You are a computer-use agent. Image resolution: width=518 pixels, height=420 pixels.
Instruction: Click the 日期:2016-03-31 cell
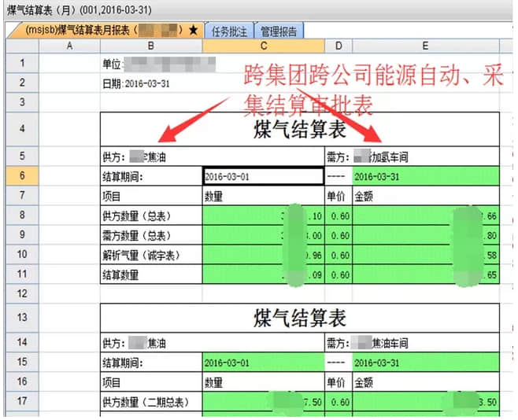tap(150, 83)
